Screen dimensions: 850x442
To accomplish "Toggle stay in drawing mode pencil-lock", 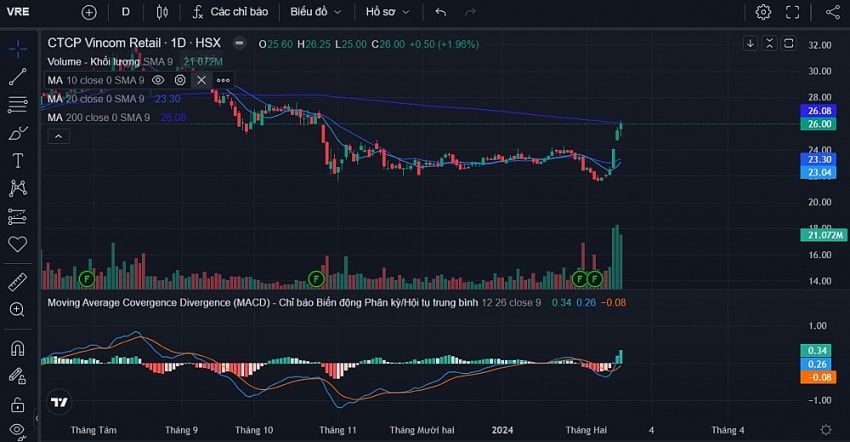I will coord(17,376).
